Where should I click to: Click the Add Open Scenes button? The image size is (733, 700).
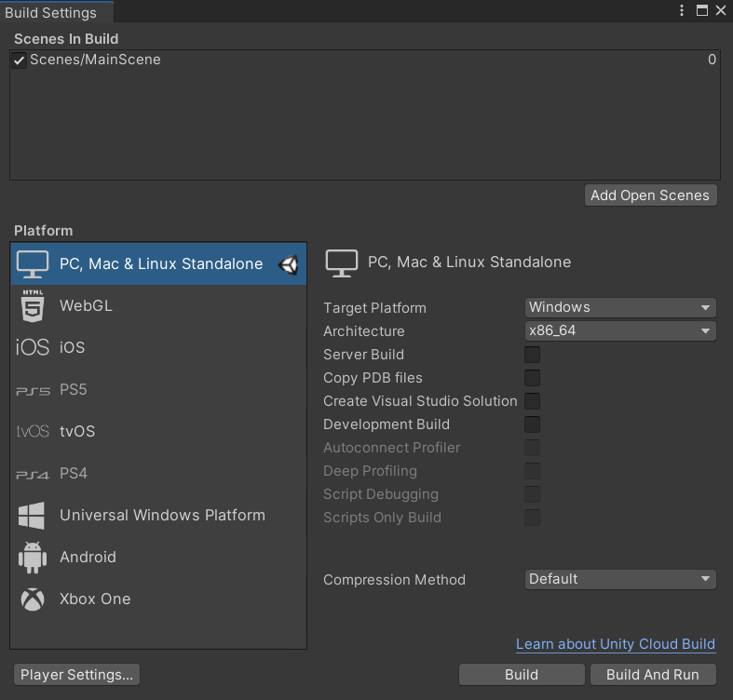click(650, 195)
